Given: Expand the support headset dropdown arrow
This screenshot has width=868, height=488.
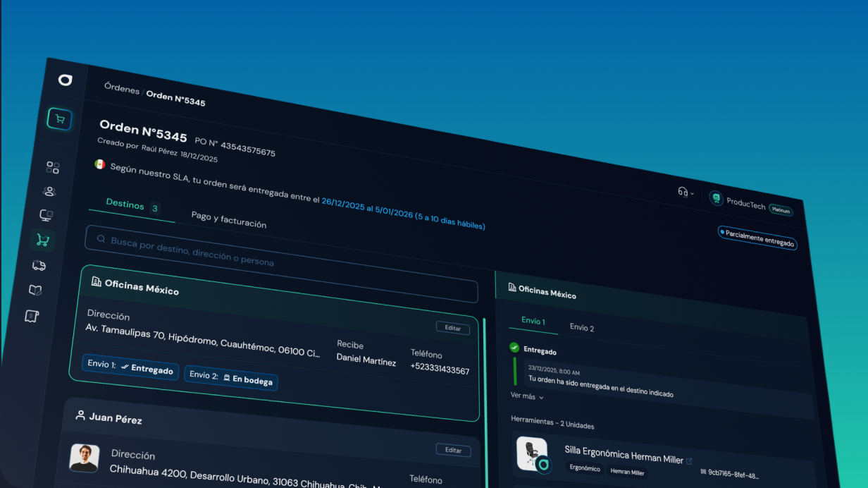Looking at the screenshot, I should [x=692, y=193].
